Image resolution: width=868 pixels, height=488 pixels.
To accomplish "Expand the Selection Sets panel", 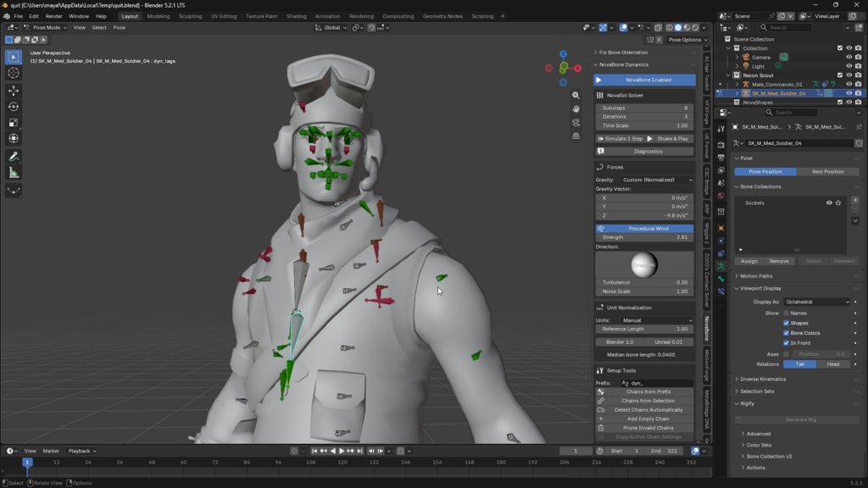I will [757, 391].
